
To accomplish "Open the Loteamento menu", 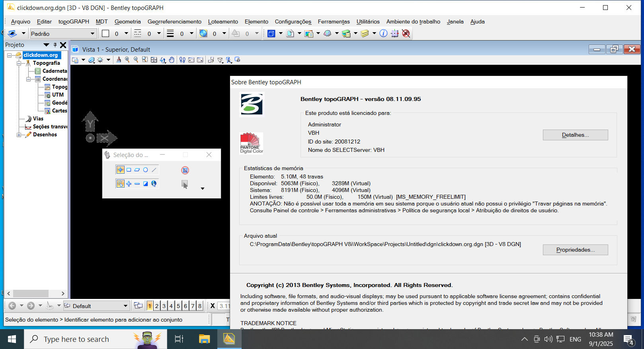I will 223,22.
